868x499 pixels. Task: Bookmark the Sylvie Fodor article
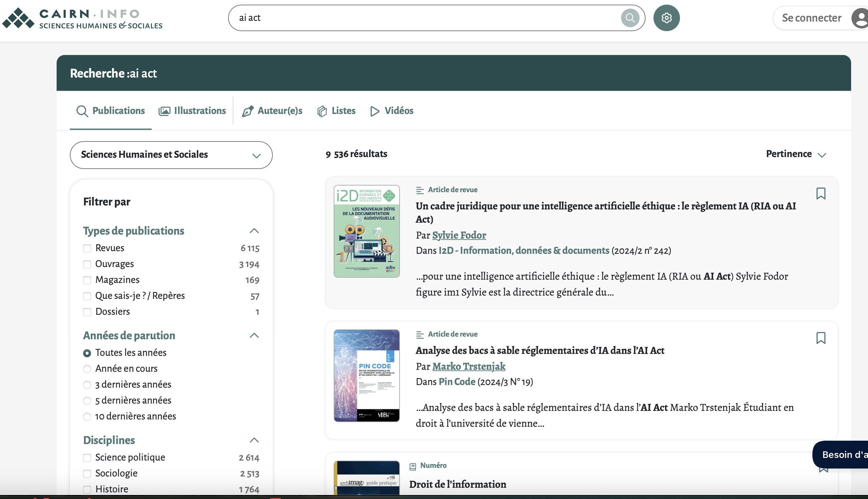(821, 194)
